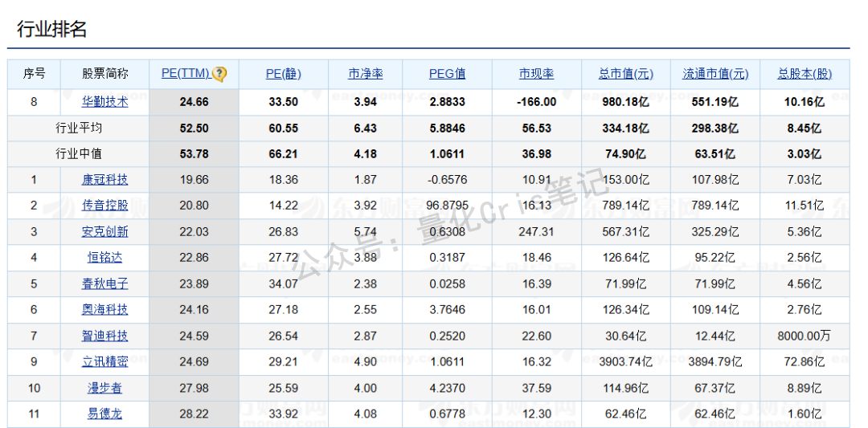
Task: Sort by 总市值(元) column header
Action: (x=626, y=74)
